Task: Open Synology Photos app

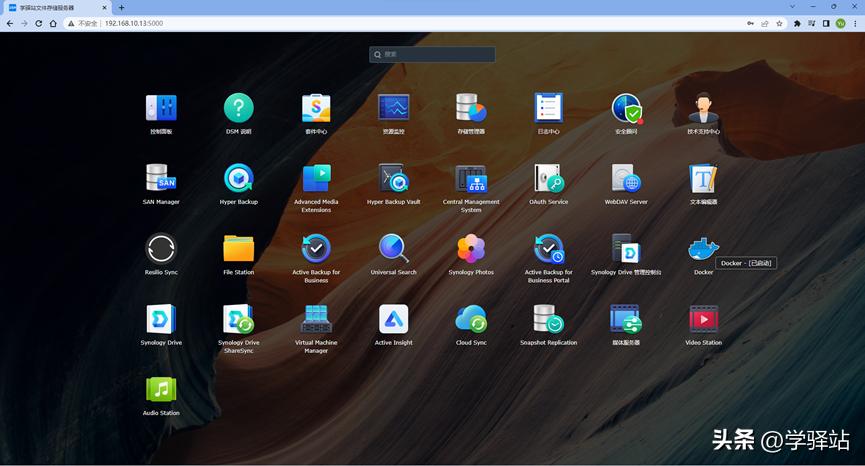Action: [471, 249]
